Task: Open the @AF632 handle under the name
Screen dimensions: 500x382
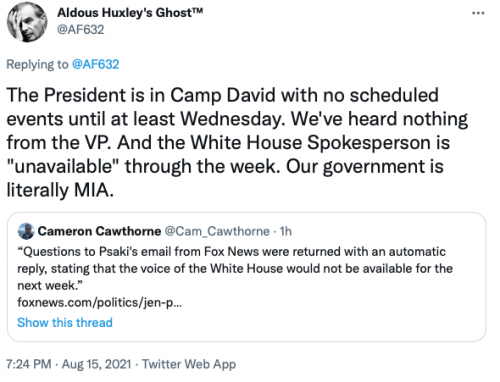Action: [x=81, y=30]
